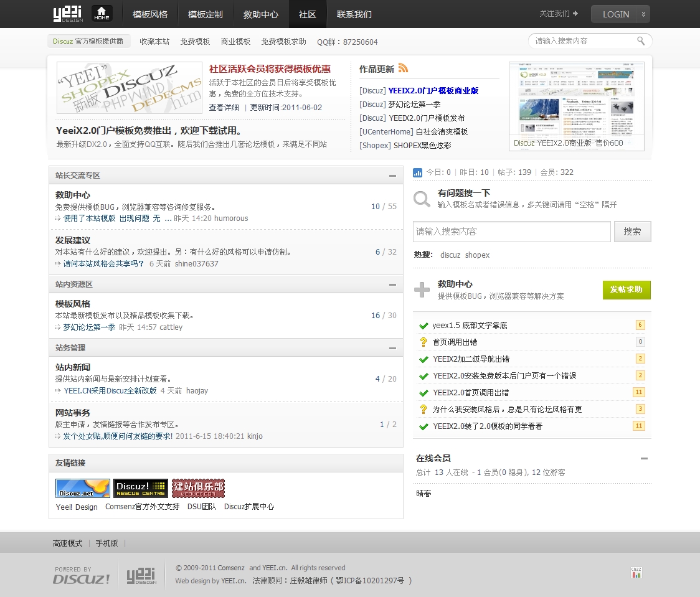Click reply count 3 beside 为什么我安装风格后
This screenshot has width=700, height=597.
point(640,409)
